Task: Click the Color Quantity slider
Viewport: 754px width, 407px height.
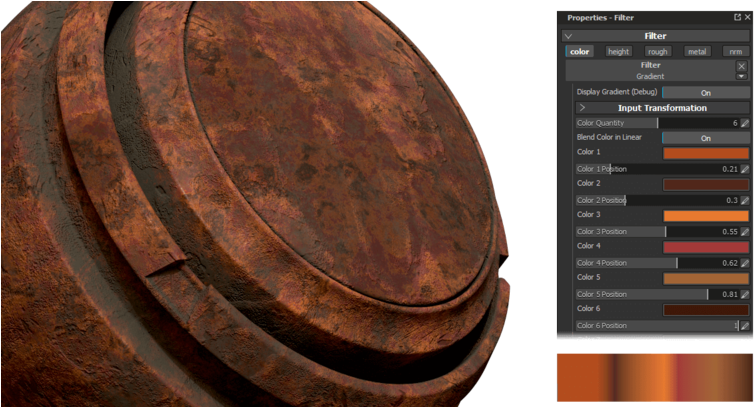Action: pos(657,123)
